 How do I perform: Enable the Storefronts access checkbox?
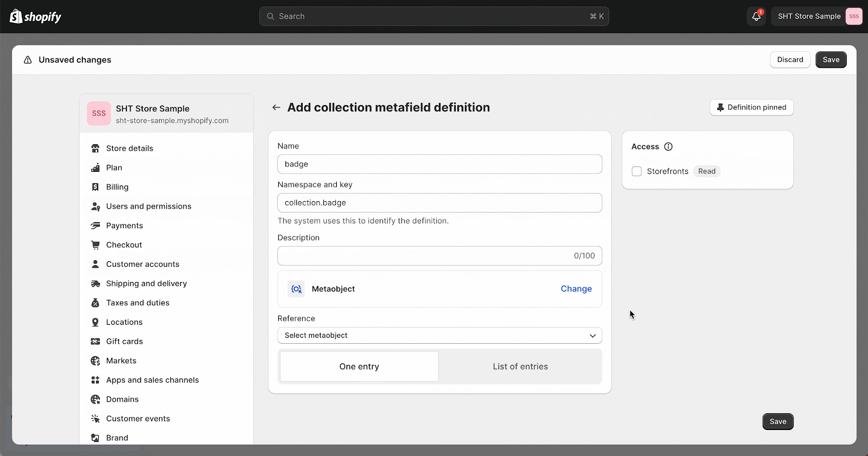pyautogui.click(x=637, y=171)
